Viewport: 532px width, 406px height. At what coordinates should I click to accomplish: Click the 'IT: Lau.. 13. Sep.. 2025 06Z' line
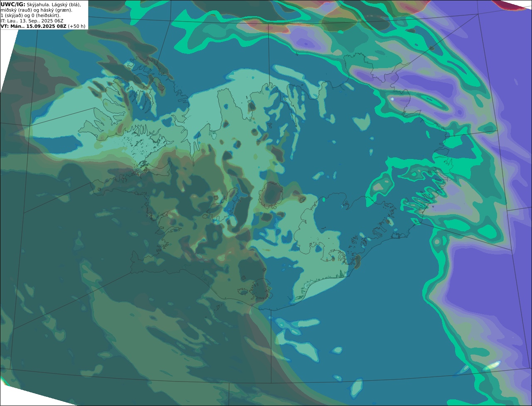coord(32,20)
